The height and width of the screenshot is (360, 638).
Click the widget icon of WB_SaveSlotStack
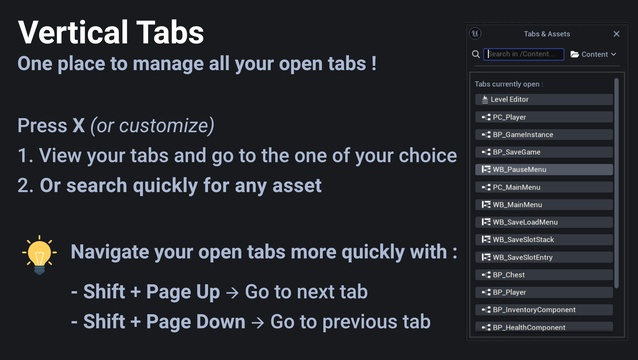486,240
